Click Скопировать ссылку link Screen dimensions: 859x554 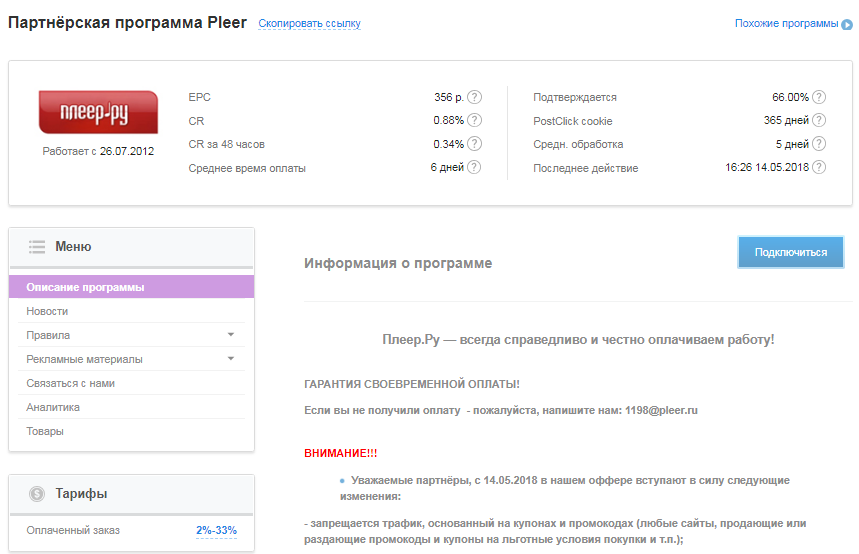(310, 24)
